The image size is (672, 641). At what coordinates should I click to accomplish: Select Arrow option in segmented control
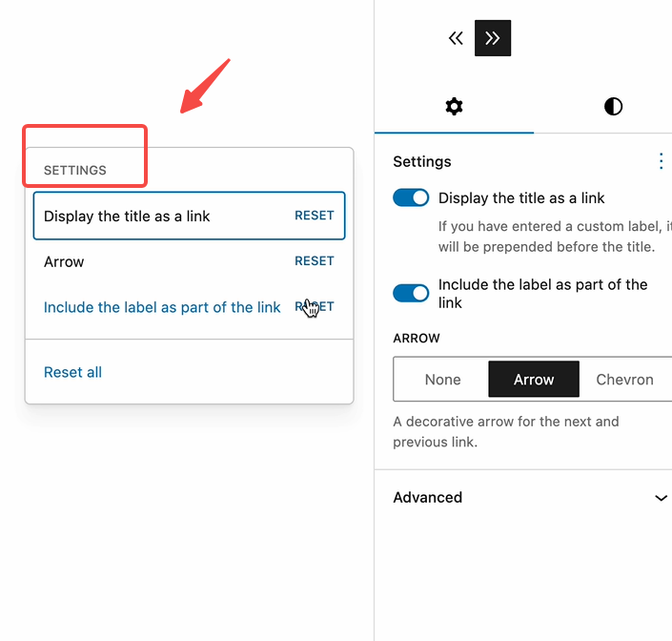pos(534,380)
